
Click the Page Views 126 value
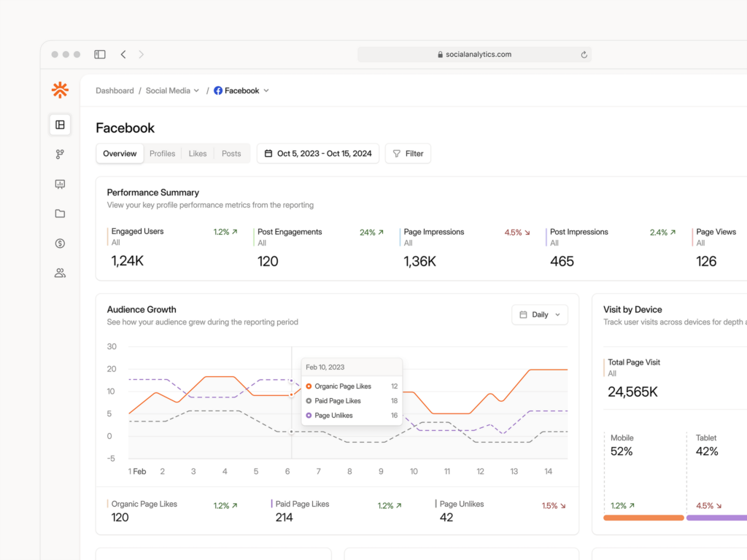click(706, 262)
